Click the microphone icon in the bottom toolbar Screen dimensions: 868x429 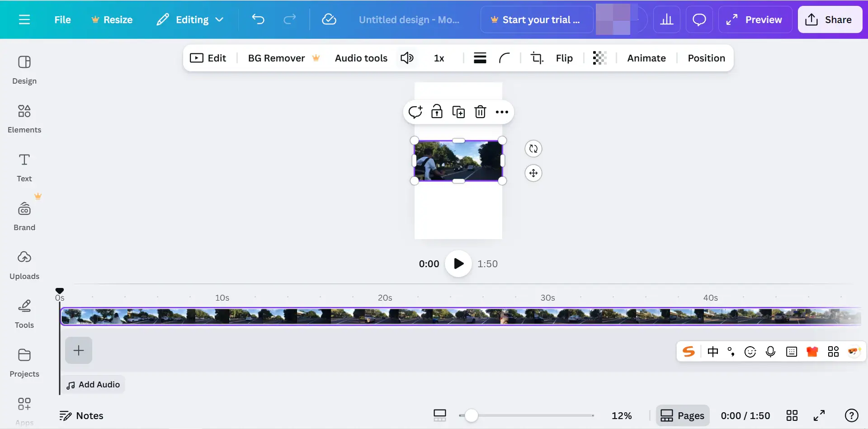(x=771, y=351)
